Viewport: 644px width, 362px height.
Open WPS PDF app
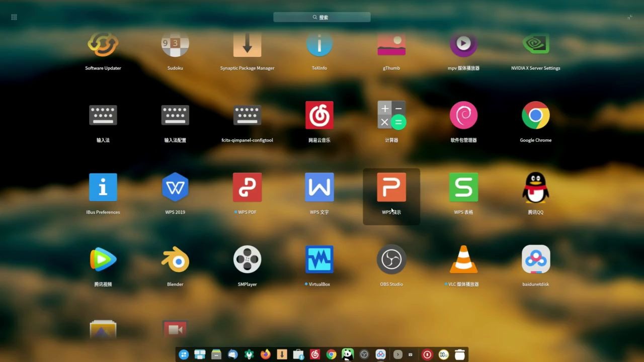click(247, 188)
